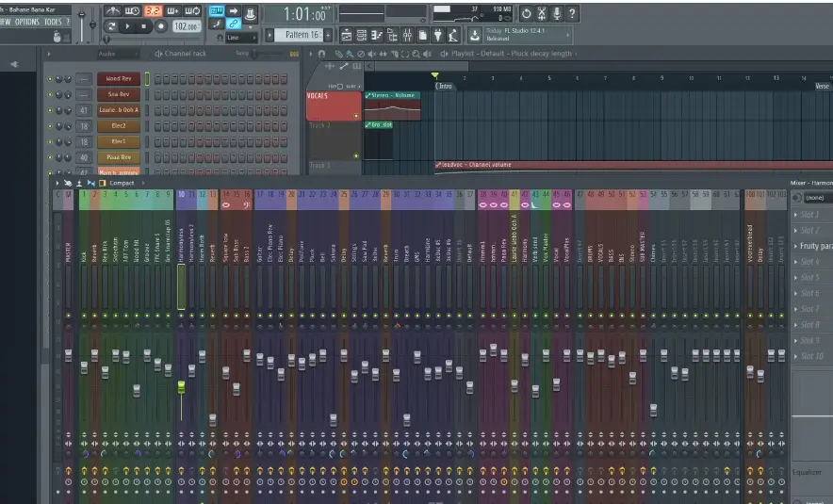Open the OPTIONS menu
The height and width of the screenshot is (504, 833).
(27, 22)
